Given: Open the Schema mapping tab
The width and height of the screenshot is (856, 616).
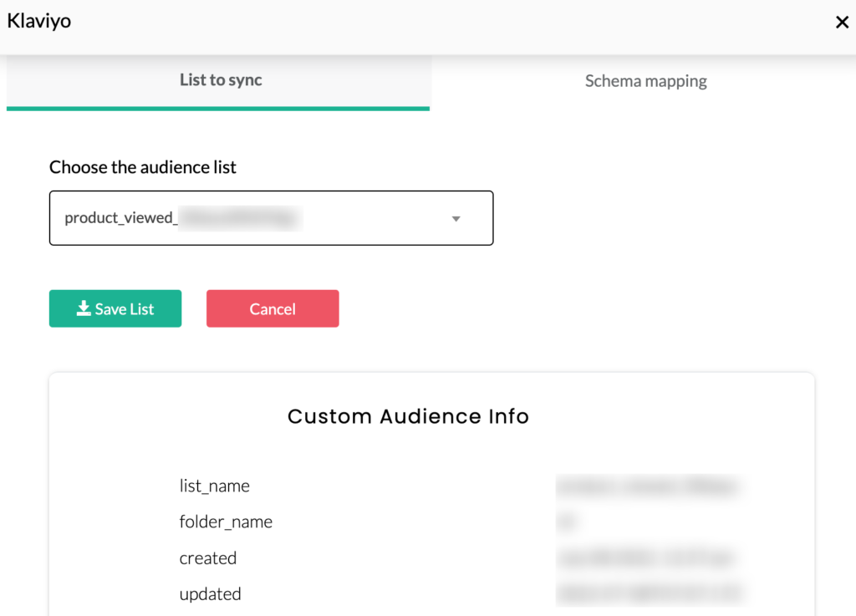Looking at the screenshot, I should 646,81.
